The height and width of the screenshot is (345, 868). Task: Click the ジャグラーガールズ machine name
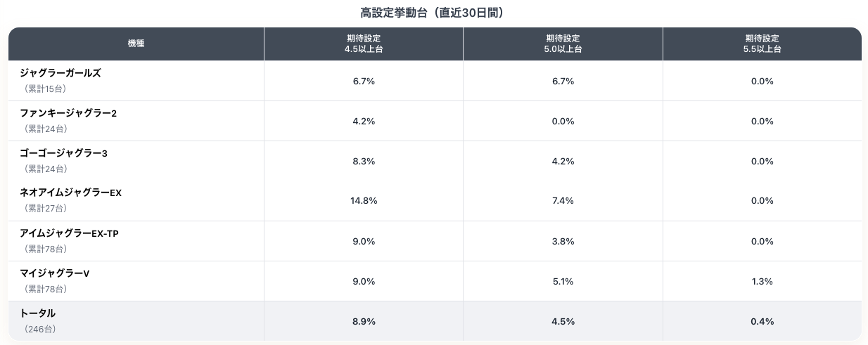(60, 73)
